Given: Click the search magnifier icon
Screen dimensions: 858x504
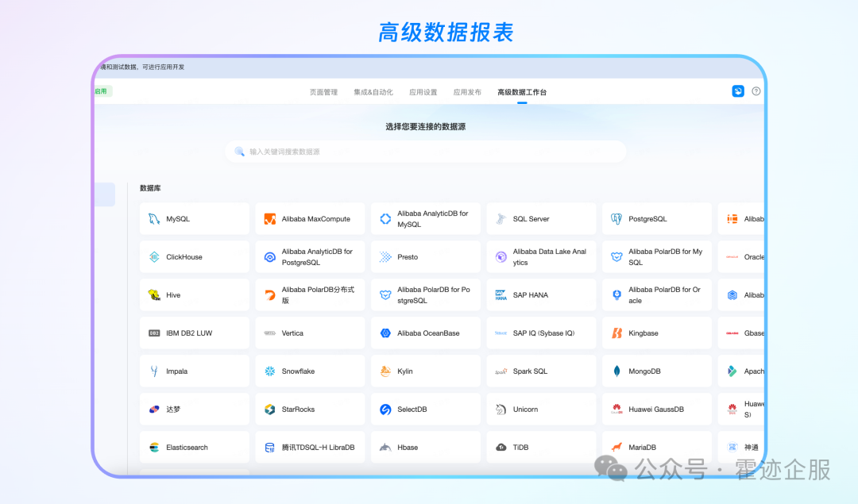Looking at the screenshot, I should [239, 152].
